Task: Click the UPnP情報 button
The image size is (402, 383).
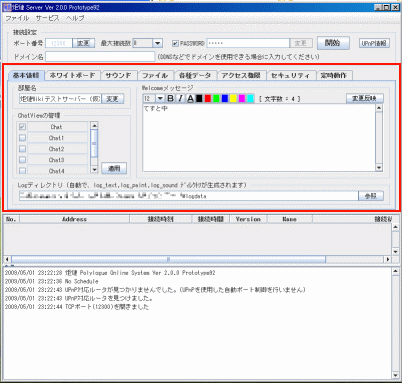Action: pos(374,43)
